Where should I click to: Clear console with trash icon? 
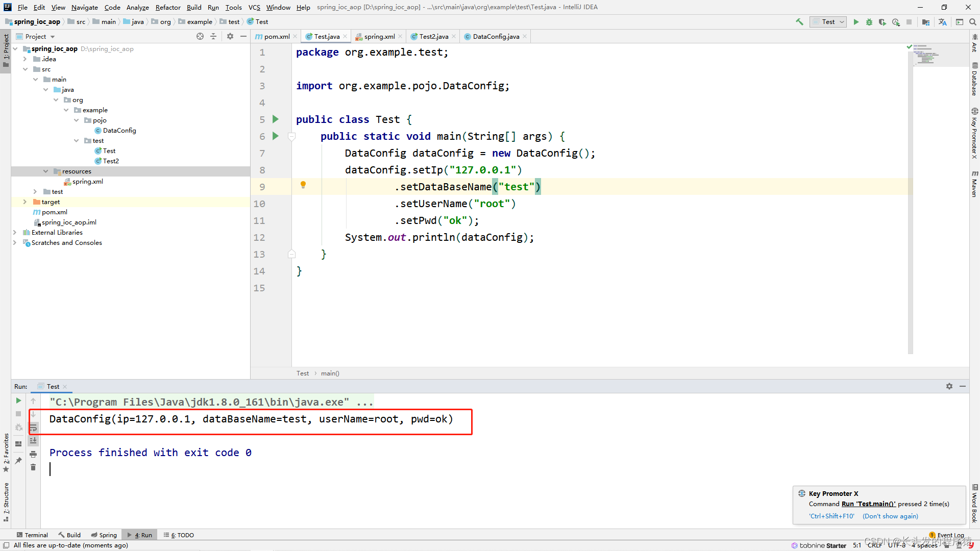coord(33,467)
